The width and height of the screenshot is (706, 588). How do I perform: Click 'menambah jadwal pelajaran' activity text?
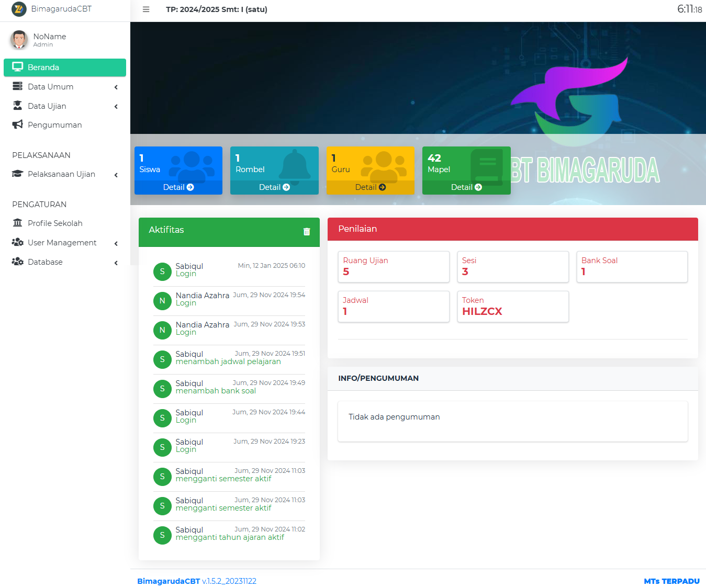click(228, 362)
